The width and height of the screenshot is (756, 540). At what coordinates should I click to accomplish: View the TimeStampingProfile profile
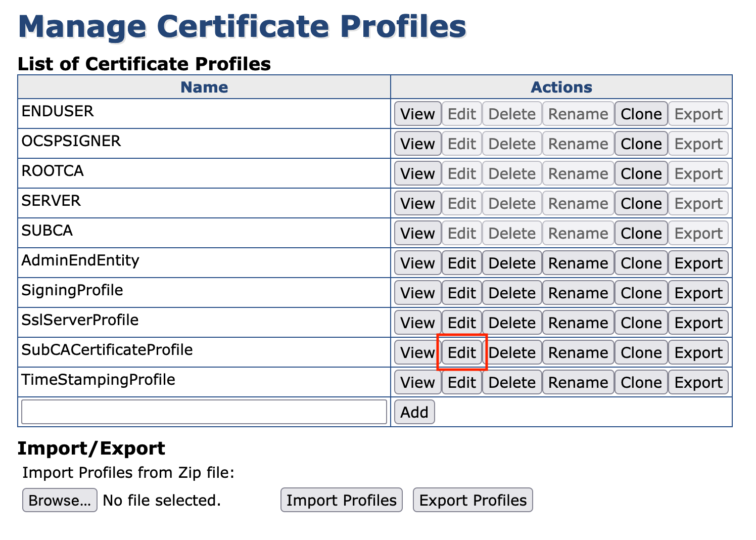click(x=417, y=382)
